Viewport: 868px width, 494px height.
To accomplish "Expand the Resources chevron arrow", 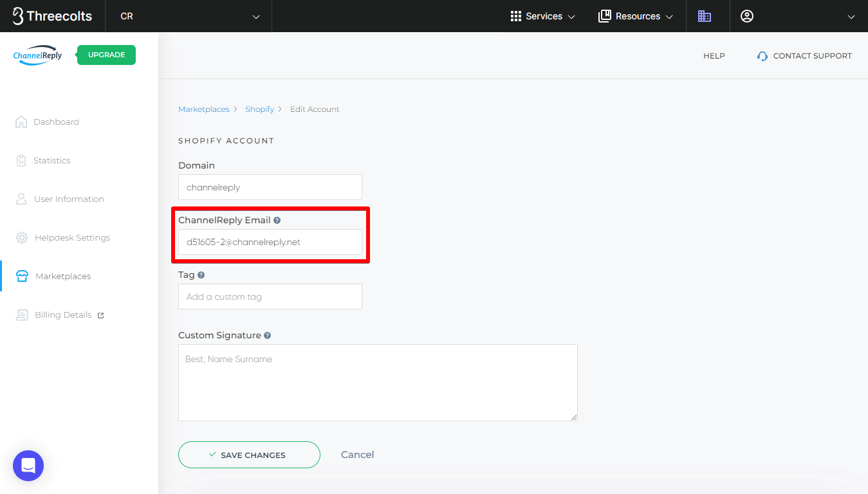I will 669,17.
